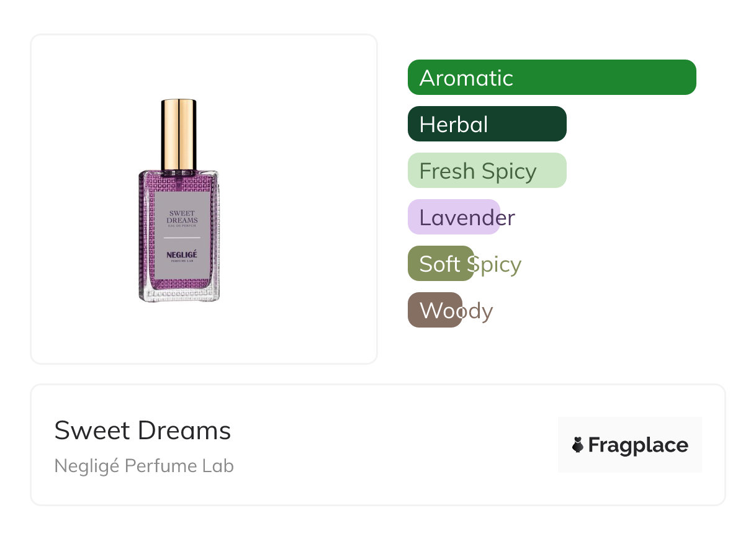Image resolution: width=756 pixels, height=536 pixels.
Task: Choose the Fresh Spicy accord bar
Action: click(487, 171)
